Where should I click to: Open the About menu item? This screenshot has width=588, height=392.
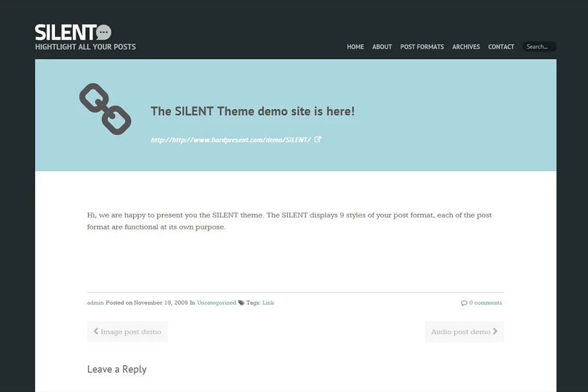pos(382,47)
